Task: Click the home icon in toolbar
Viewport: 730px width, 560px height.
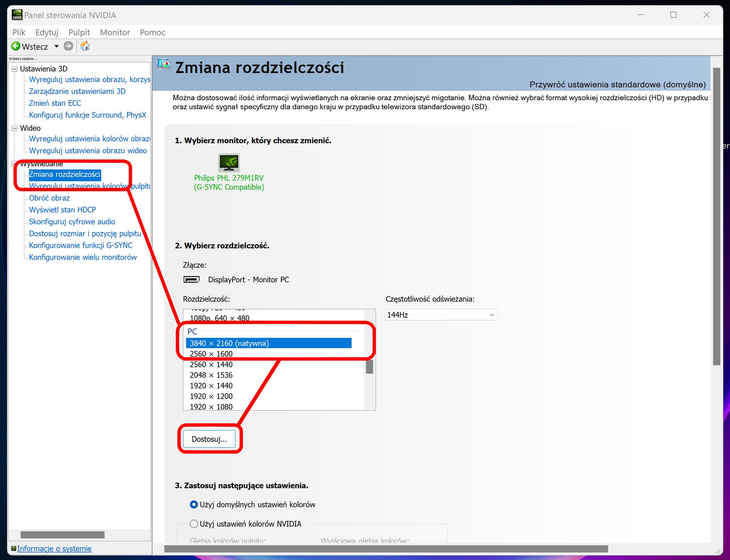Action: click(85, 46)
